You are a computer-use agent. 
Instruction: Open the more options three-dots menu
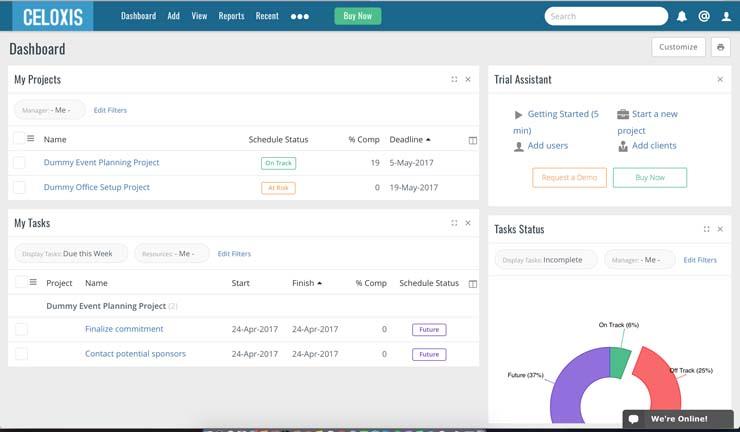pos(300,17)
